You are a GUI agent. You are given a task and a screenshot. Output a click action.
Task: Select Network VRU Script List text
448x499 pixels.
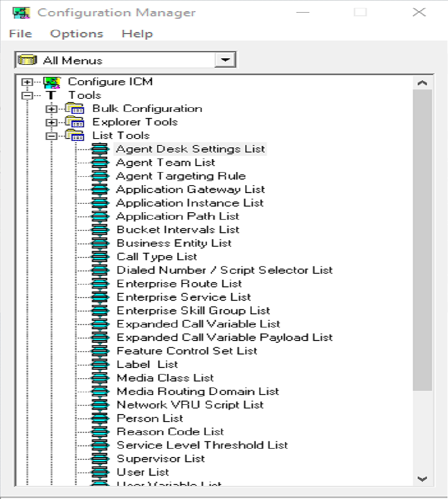(190, 405)
